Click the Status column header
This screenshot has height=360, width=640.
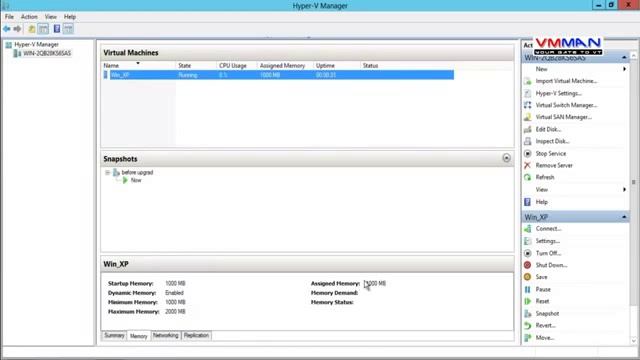pyautogui.click(x=371, y=65)
